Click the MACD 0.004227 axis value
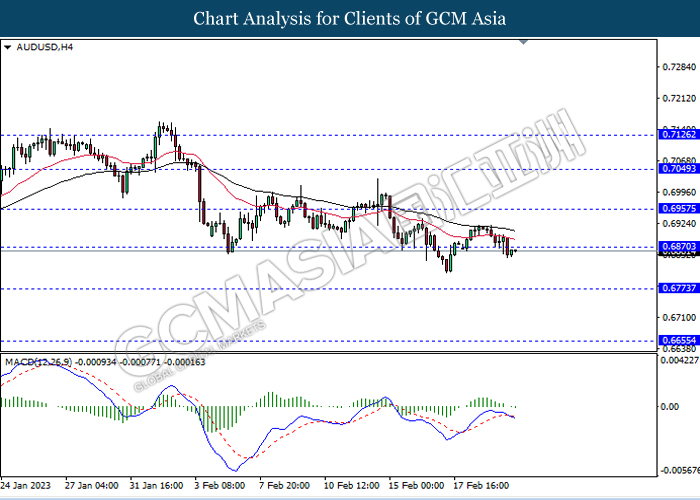The height and width of the screenshot is (500, 700). 679,360
